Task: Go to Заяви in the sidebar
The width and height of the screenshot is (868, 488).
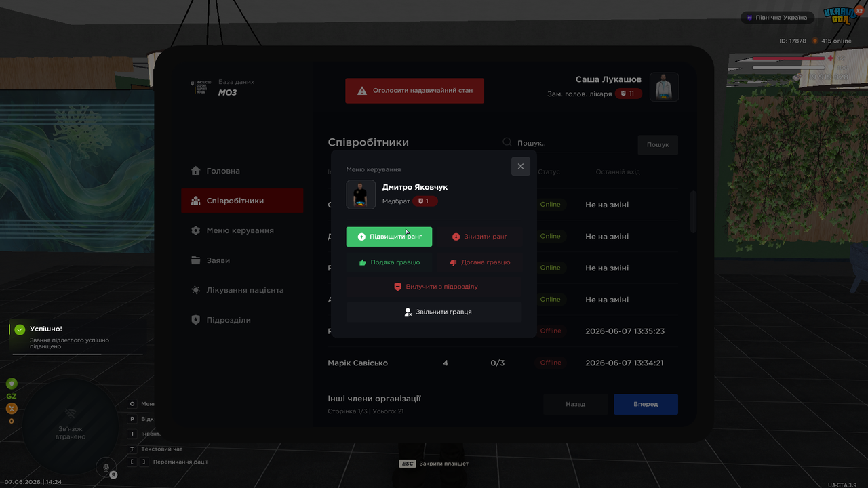Action: point(242,260)
